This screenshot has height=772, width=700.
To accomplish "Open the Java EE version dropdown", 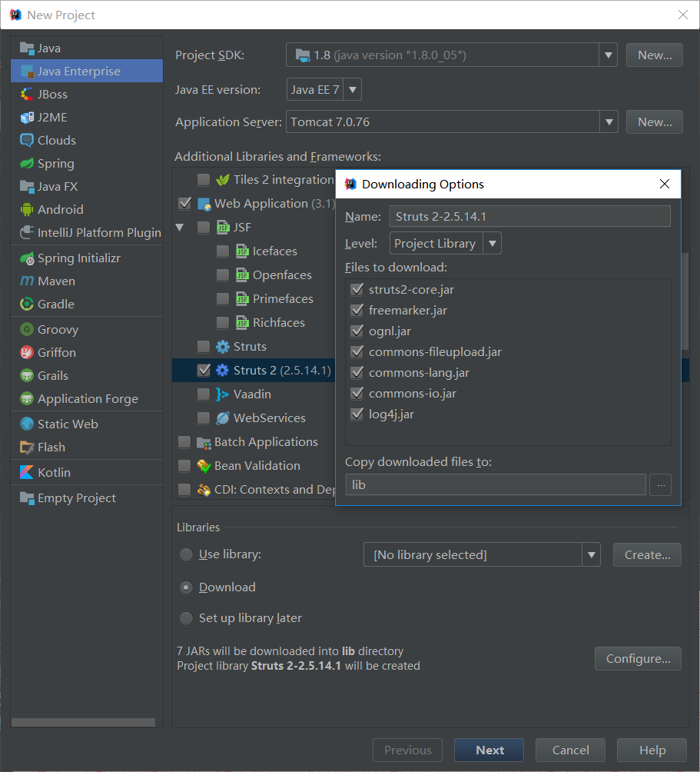I will (352, 90).
